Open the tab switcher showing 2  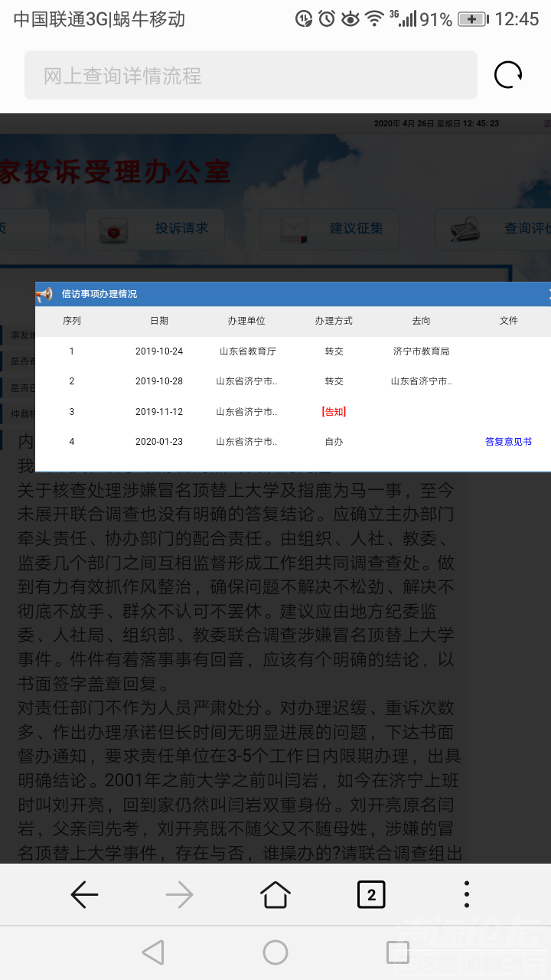pos(371,894)
